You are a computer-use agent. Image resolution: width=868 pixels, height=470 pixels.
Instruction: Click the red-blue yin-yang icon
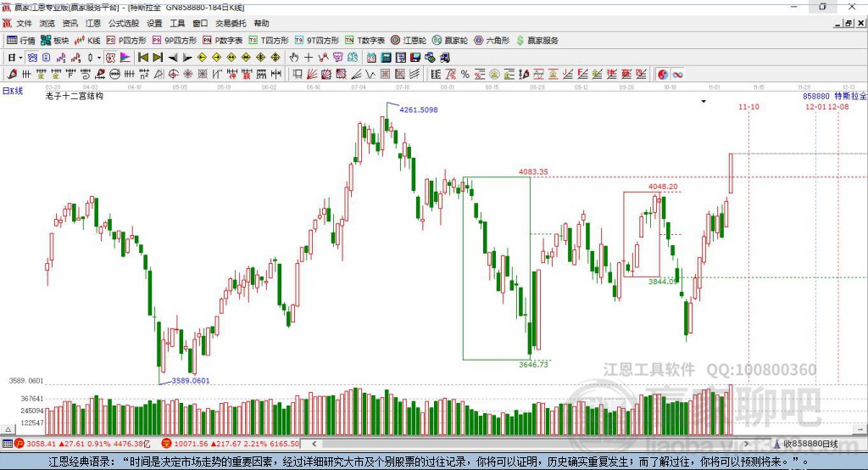663,75
